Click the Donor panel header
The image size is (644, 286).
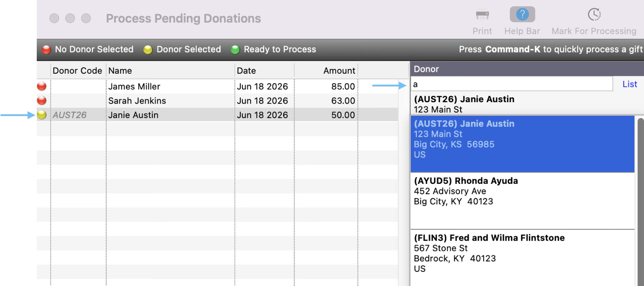click(527, 69)
